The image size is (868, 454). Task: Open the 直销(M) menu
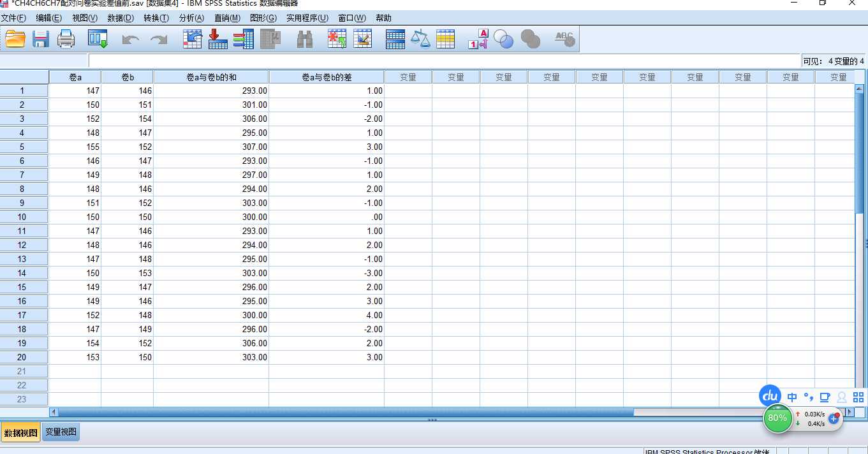tap(227, 18)
